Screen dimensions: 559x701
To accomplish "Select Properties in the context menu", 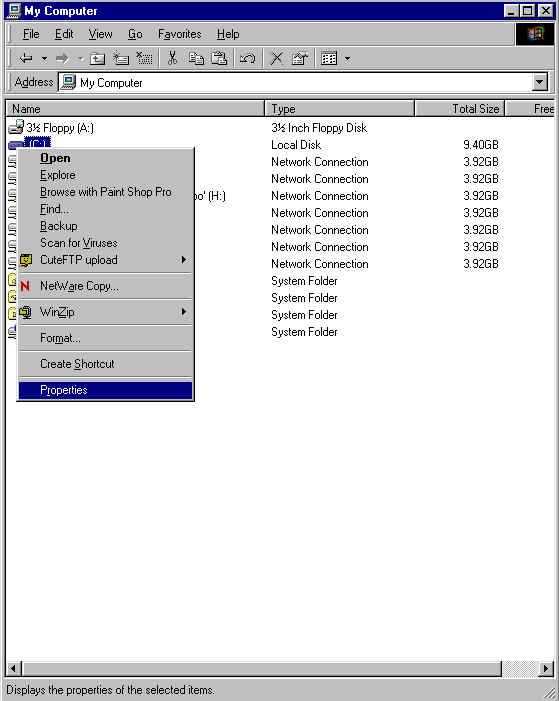I will 106,390.
